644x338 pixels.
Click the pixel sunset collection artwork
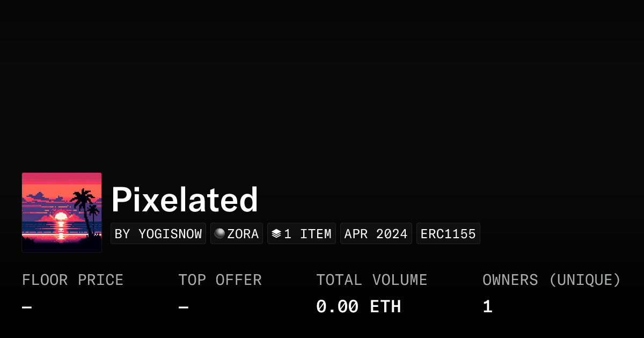point(62,212)
